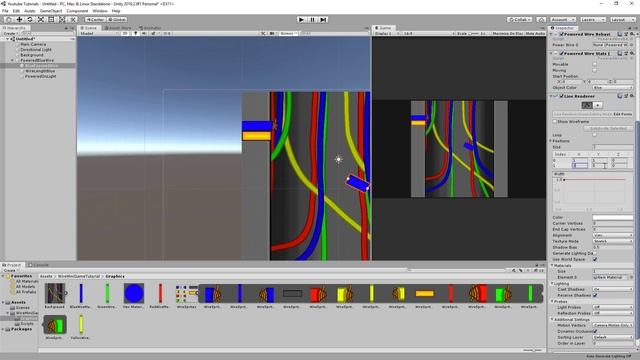Toggle the Center pivot button
640x360 pixels.
click(x=95, y=20)
